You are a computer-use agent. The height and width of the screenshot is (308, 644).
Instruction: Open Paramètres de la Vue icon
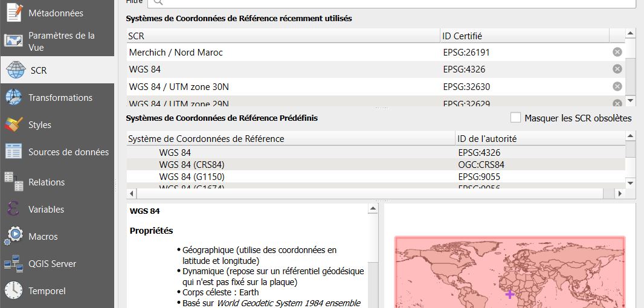13,41
